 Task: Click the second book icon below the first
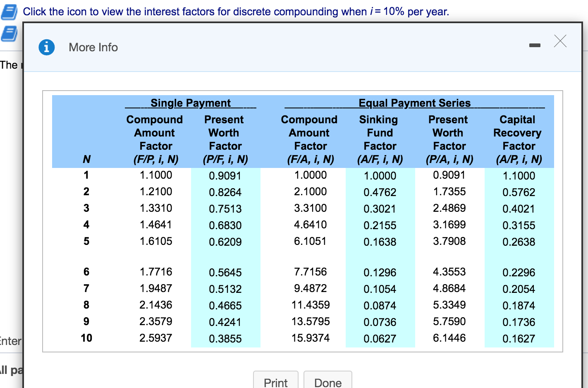click(x=9, y=34)
